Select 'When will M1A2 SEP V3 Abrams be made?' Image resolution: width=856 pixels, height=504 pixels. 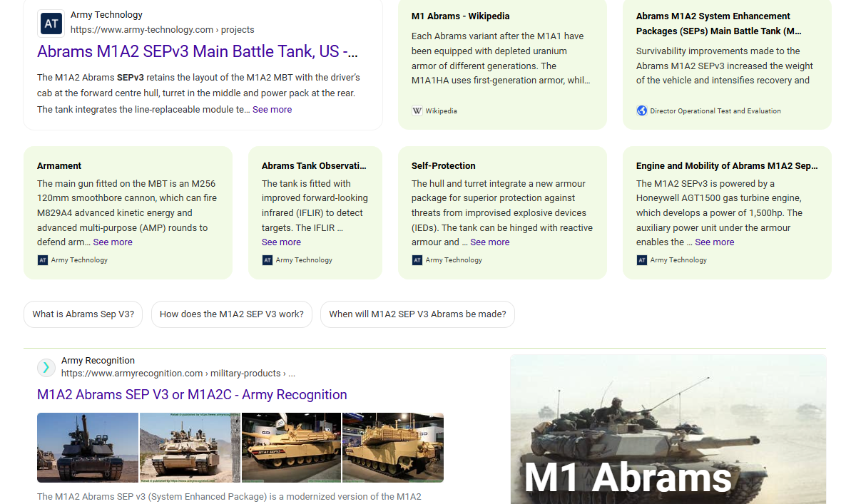pos(417,314)
